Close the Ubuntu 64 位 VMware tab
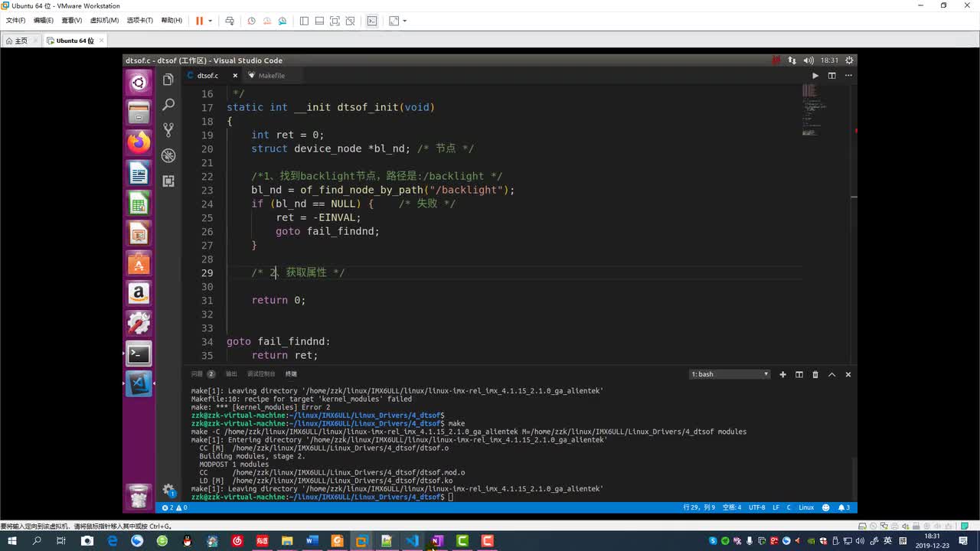 pyautogui.click(x=101, y=41)
